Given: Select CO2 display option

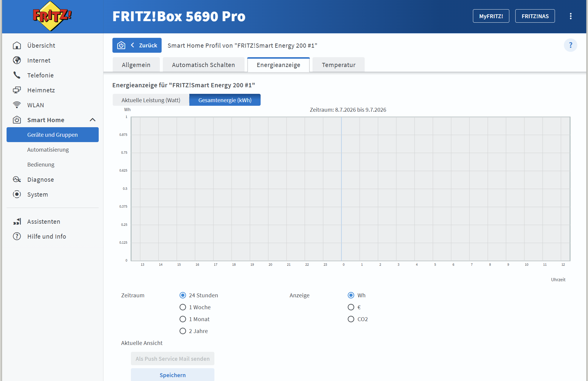Looking at the screenshot, I should [351, 319].
